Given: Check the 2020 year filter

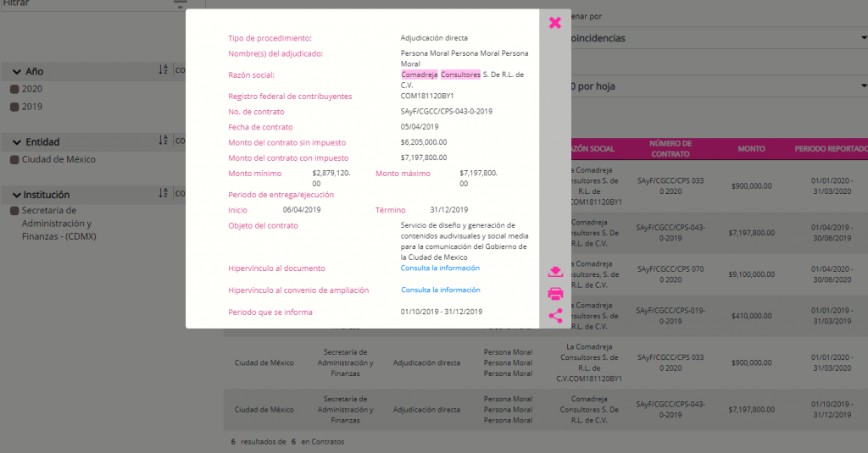Looking at the screenshot, I should (15, 89).
